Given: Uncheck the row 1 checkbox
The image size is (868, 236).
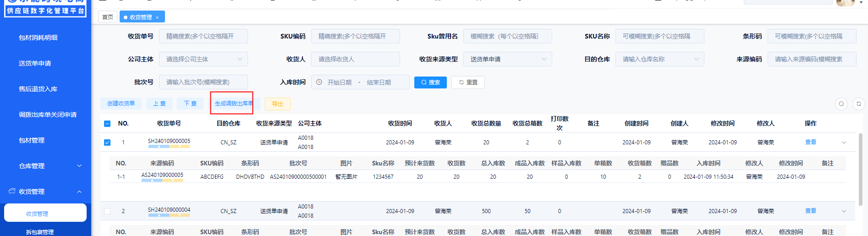Looking at the screenshot, I should tap(107, 143).
